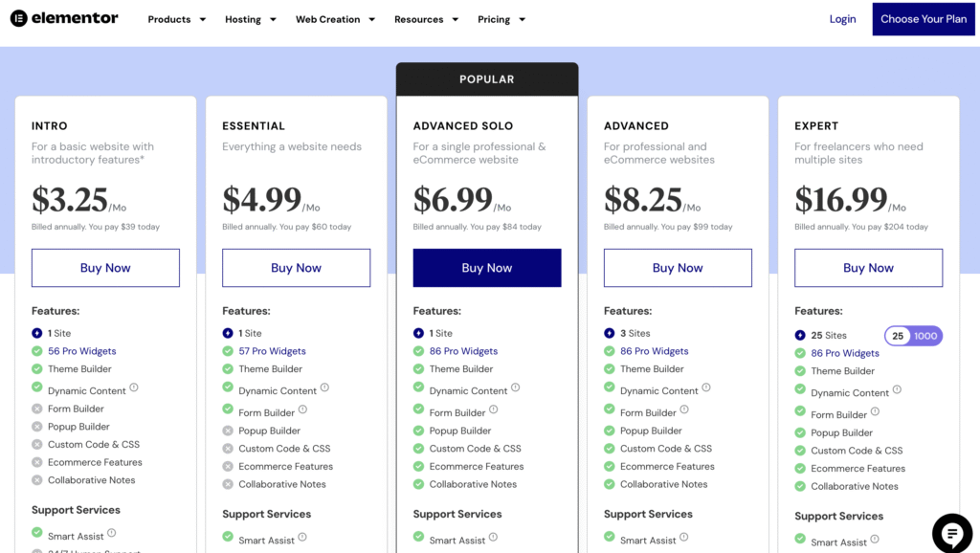Viewport: 980px width, 553px height.
Task: Expand the Products dropdown
Action: pyautogui.click(x=176, y=19)
